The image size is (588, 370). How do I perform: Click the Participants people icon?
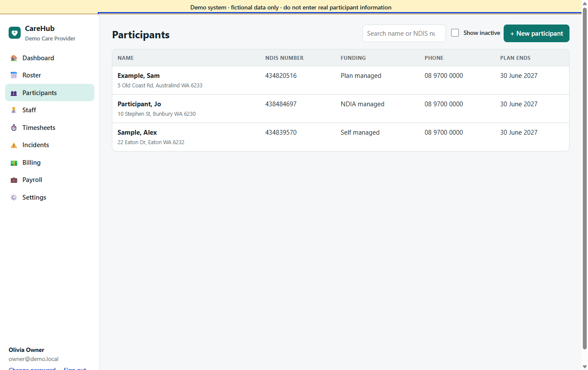14,93
